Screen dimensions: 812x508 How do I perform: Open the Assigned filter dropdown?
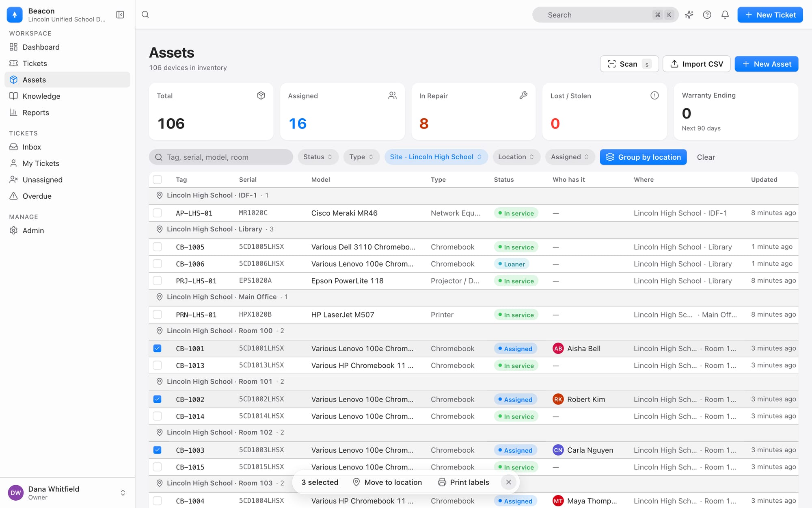[x=570, y=157]
